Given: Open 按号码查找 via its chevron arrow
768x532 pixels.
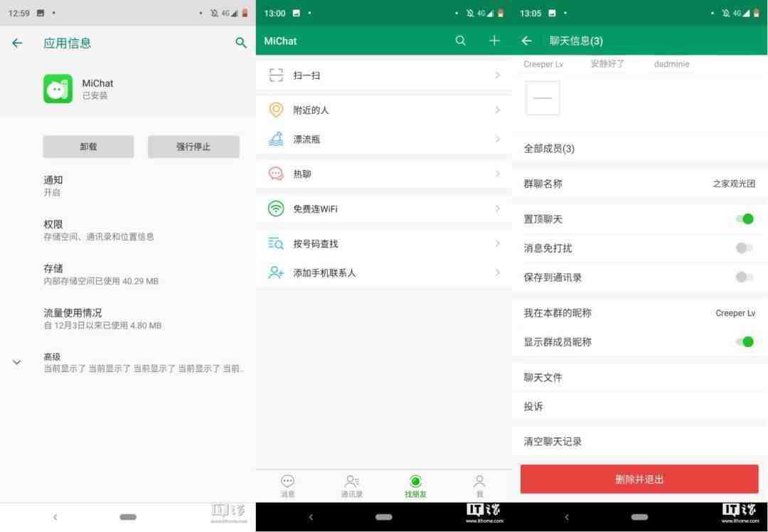Looking at the screenshot, I should pyautogui.click(x=497, y=243).
